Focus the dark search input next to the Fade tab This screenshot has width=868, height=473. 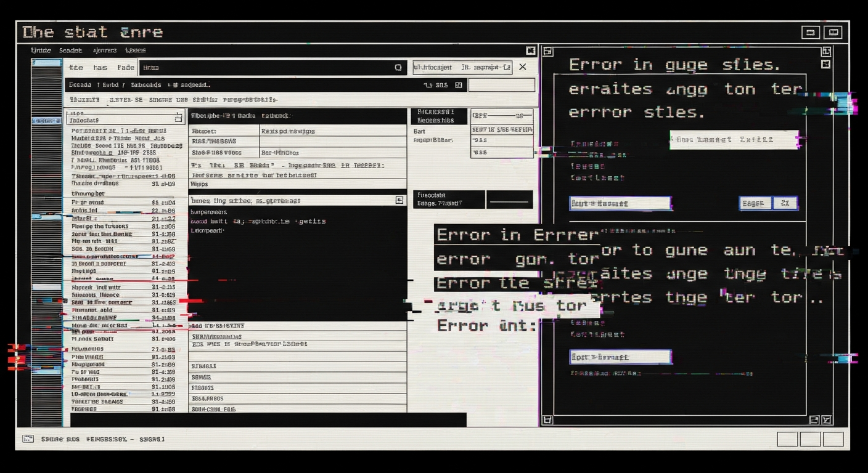click(x=273, y=68)
